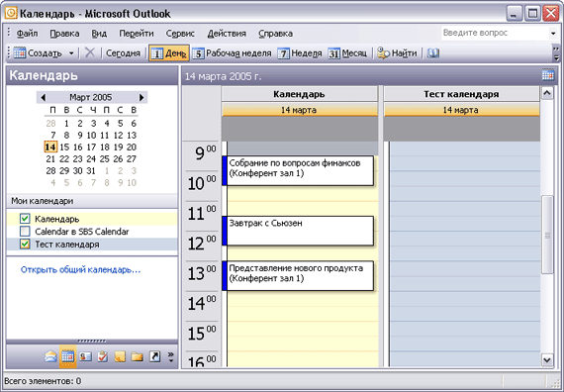Click the Найти search button
The width and height of the screenshot is (564, 392).
click(397, 53)
